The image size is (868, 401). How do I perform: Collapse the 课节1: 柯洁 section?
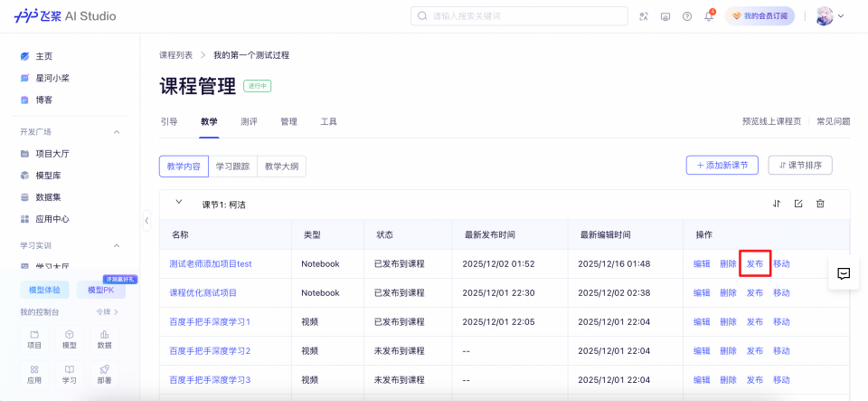(179, 203)
